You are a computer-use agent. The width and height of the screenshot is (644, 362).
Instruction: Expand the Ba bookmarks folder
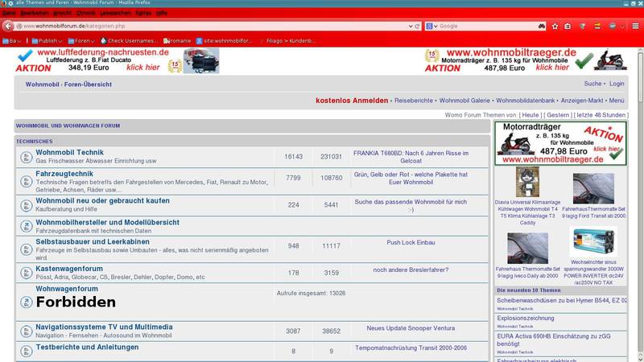[11, 41]
